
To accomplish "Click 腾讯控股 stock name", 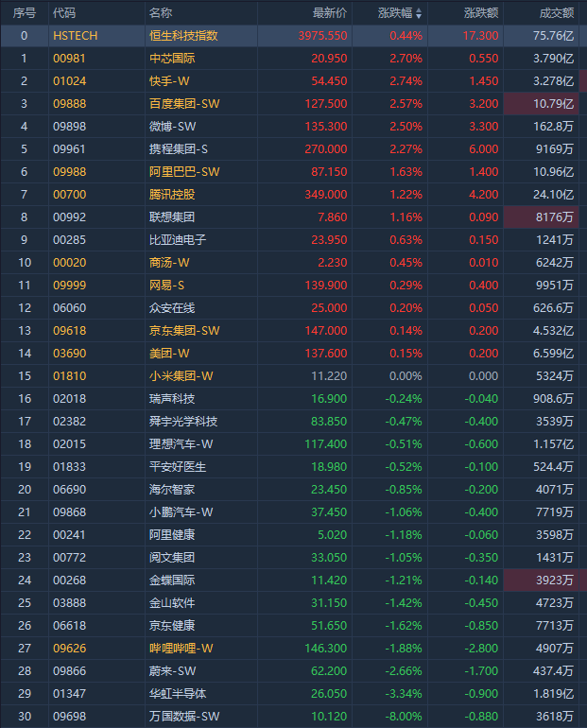I will click(172, 195).
